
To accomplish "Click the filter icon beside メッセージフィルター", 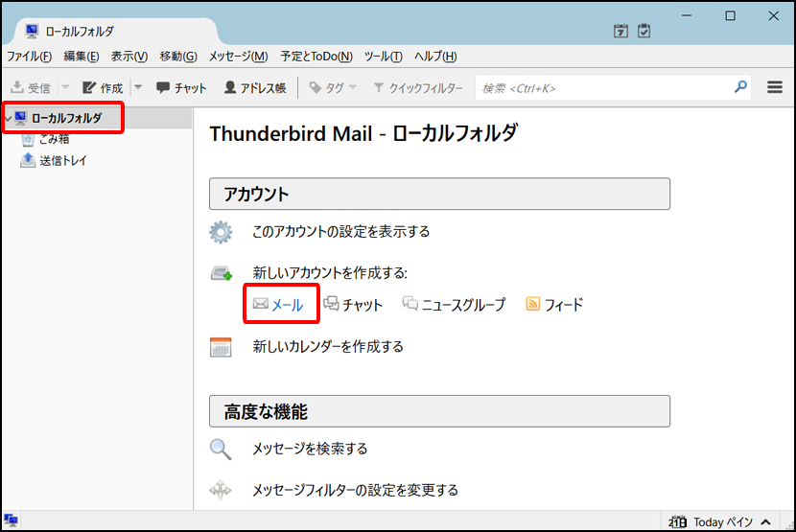I will 221,491.
